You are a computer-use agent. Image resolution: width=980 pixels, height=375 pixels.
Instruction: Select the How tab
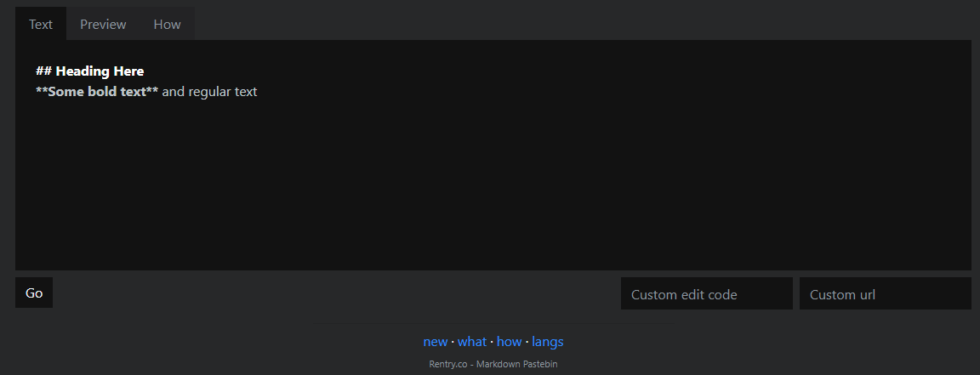click(167, 24)
